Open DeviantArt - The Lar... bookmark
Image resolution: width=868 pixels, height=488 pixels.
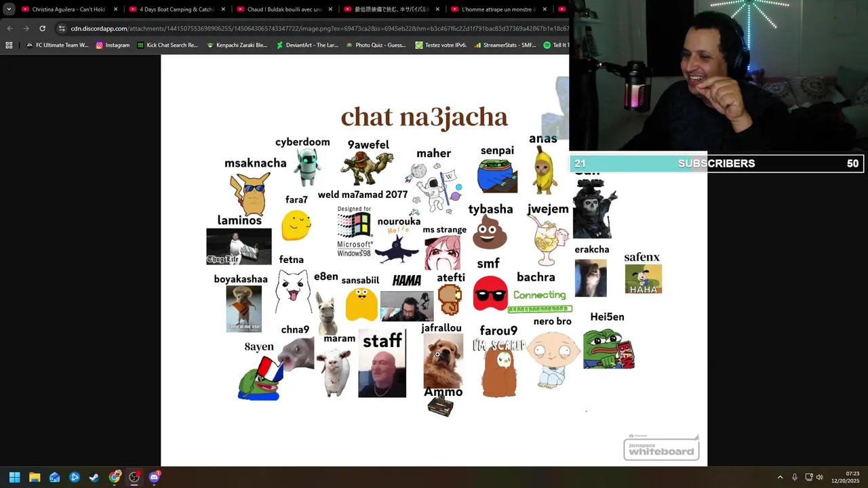pyautogui.click(x=307, y=45)
